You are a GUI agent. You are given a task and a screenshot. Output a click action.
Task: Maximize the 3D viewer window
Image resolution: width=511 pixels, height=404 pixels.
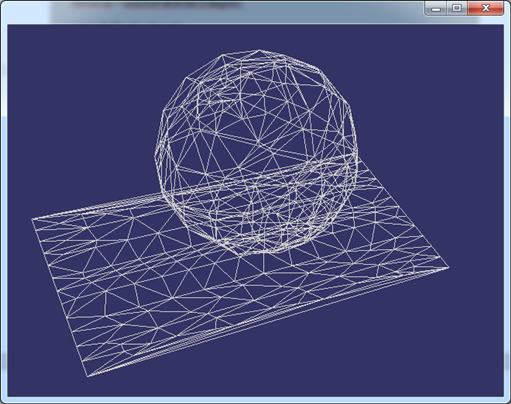pos(457,8)
